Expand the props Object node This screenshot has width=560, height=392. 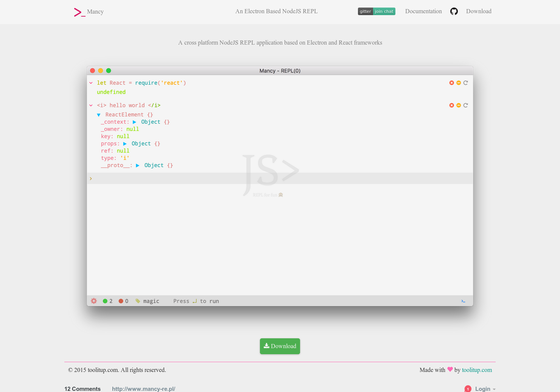coord(125,144)
